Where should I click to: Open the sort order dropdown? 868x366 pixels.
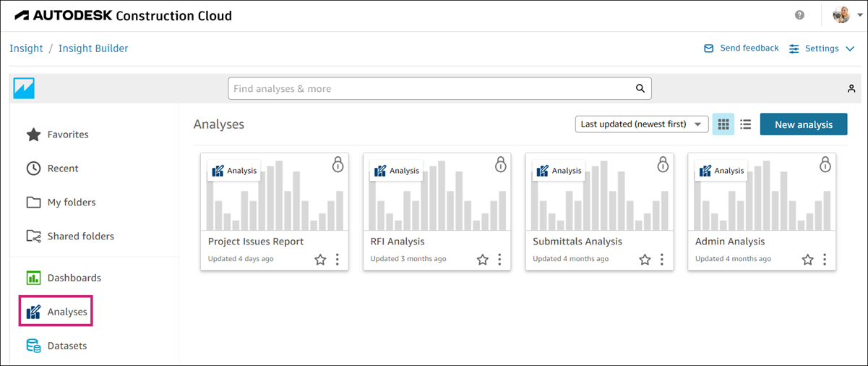(641, 124)
